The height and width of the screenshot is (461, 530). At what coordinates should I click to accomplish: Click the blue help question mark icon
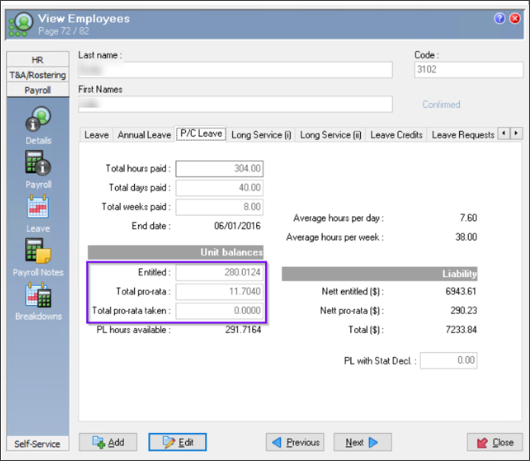coord(499,18)
